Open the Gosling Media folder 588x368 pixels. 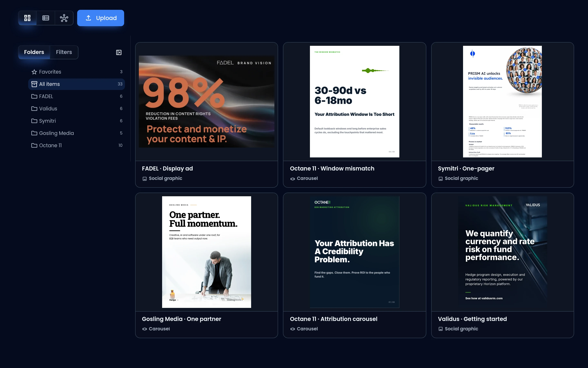click(77, 133)
